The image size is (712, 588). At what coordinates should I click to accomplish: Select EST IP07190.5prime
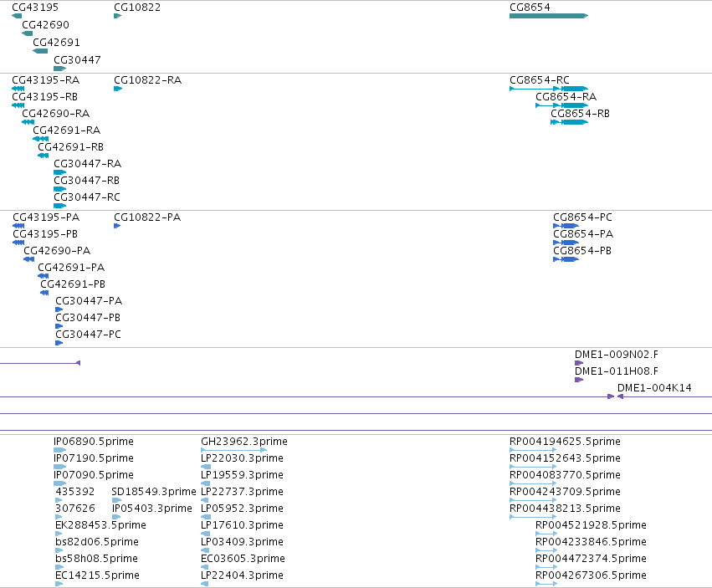point(94,458)
